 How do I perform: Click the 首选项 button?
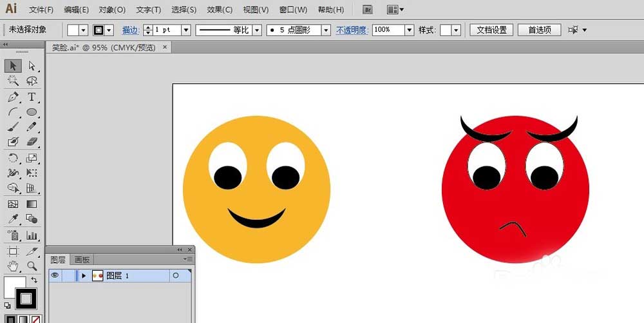(539, 30)
